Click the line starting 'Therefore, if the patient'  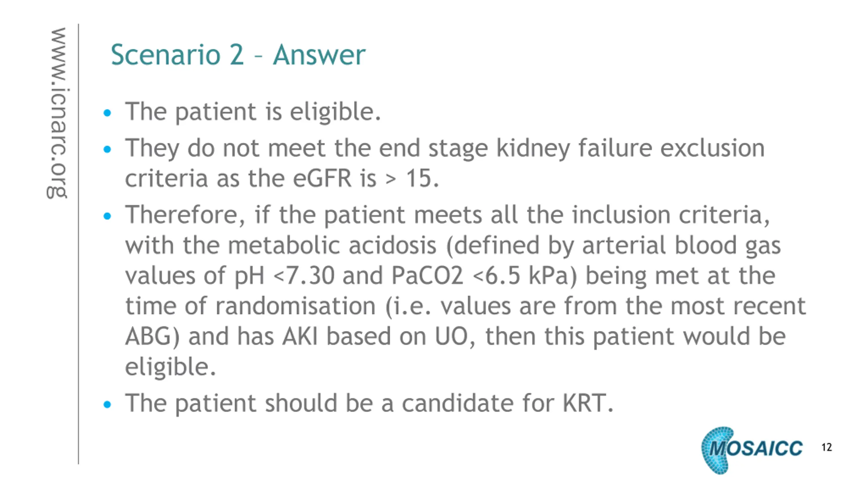coord(448,215)
